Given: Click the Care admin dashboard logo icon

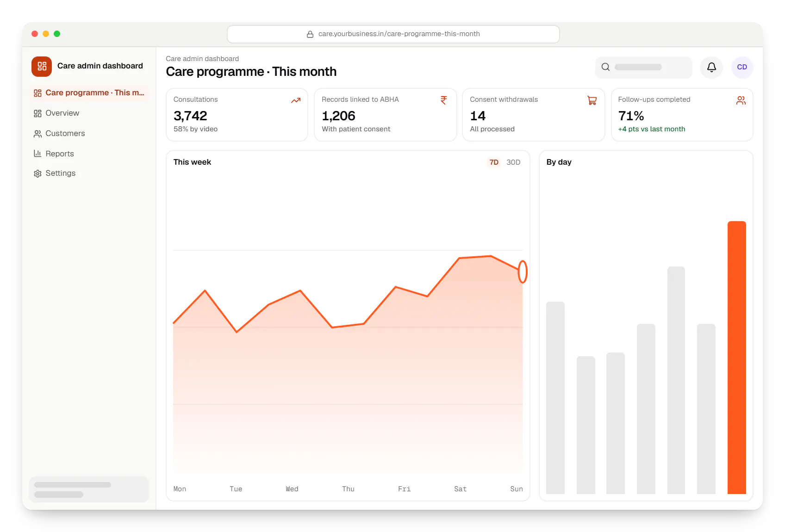Looking at the screenshot, I should [x=42, y=66].
